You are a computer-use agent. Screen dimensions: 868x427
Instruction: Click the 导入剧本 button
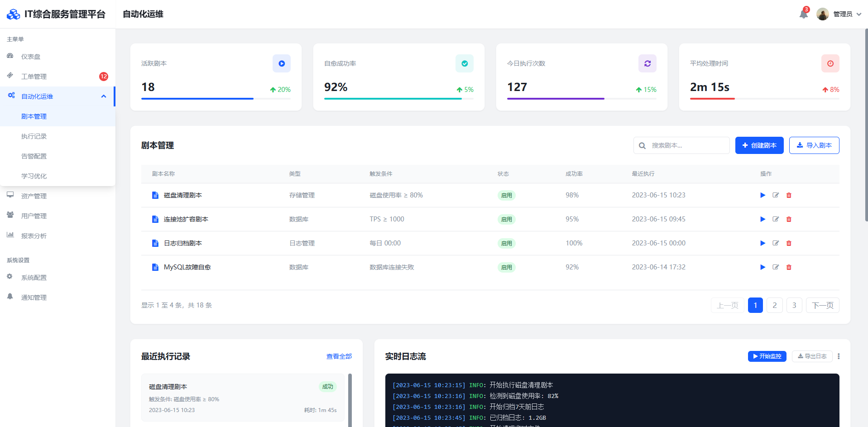pyautogui.click(x=814, y=145)
